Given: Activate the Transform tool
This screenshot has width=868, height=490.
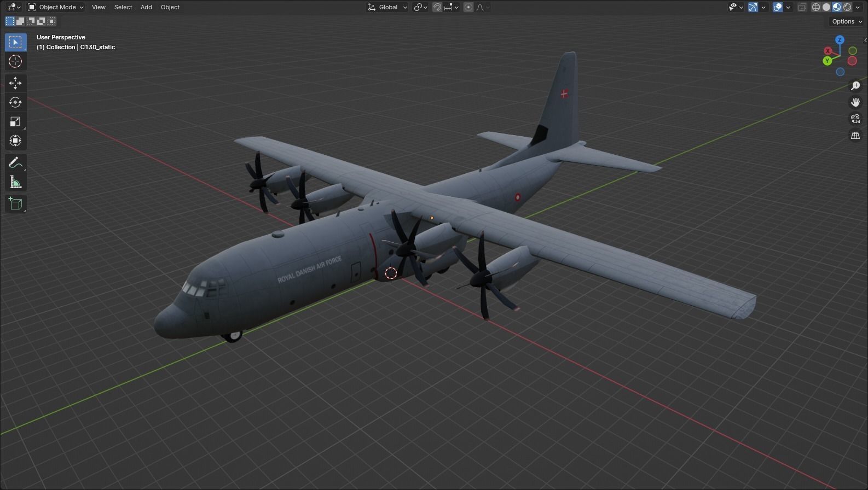Looking at the screenshot, I should click(x=15, y=141).
